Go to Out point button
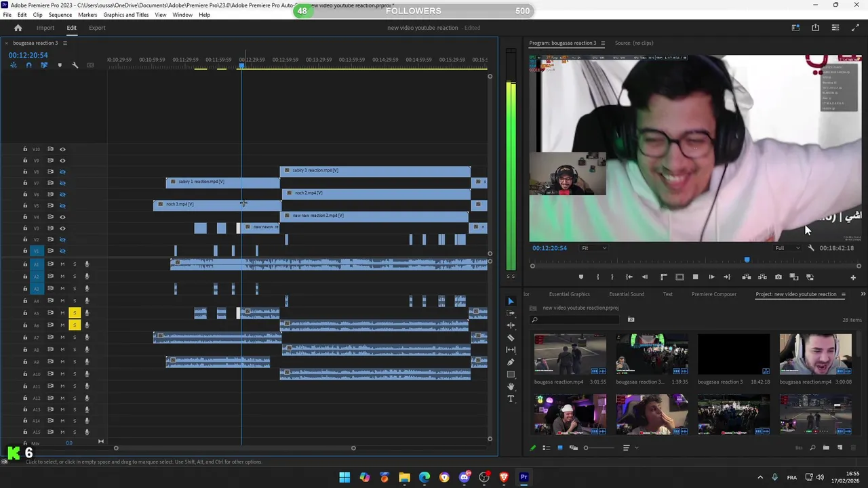Viewport: 868px width, 488px height. [x=727, y=277]
